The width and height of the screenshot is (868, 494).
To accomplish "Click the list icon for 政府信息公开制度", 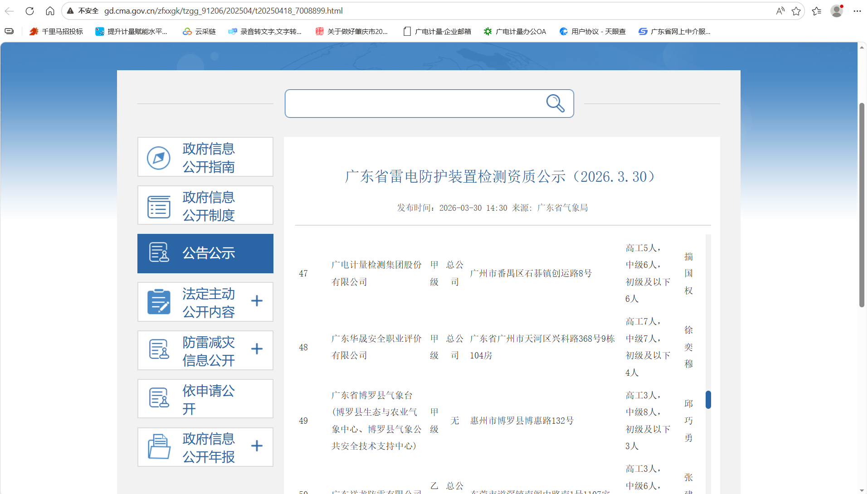I will click(159, 206).
